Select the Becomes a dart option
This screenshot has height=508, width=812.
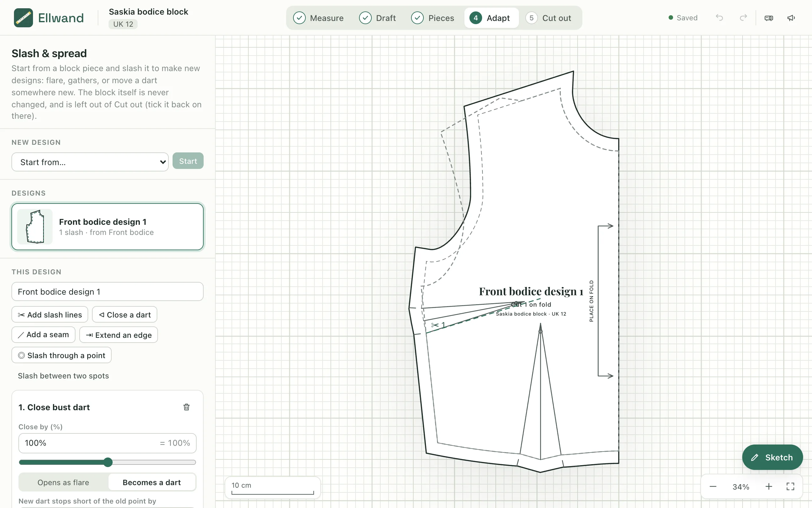coord(152,483)
